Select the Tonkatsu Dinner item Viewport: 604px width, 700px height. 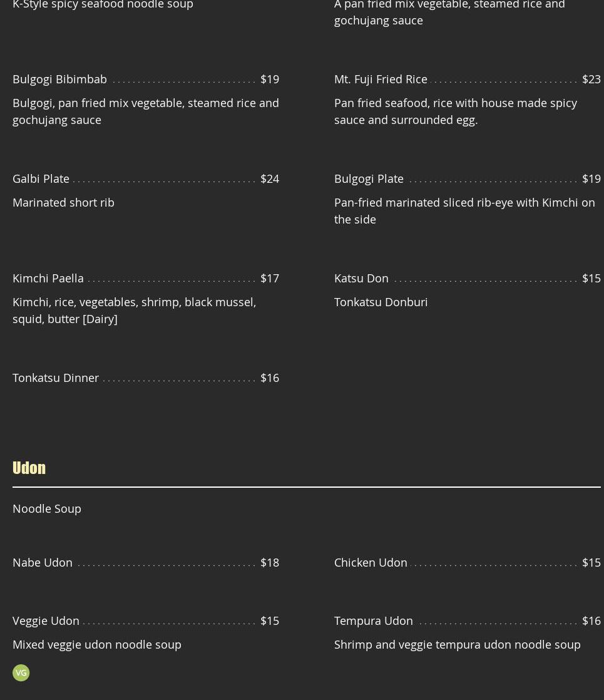click(56, 378)
